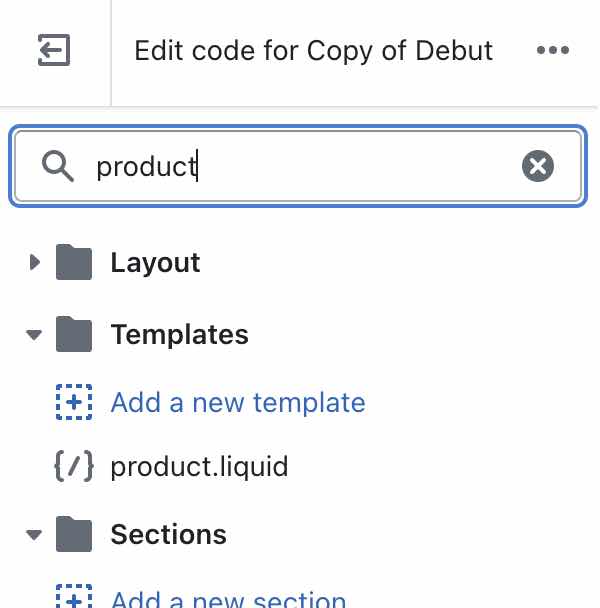This screenshot has height=608, width=600.
Task: Collapse the Templates folder arrow
Action: (x=35, y=335)
